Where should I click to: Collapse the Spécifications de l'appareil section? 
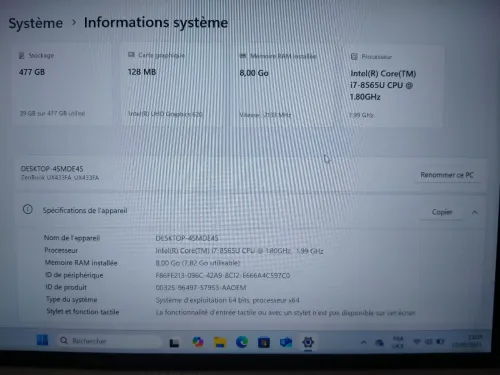(x=475, y=212)
